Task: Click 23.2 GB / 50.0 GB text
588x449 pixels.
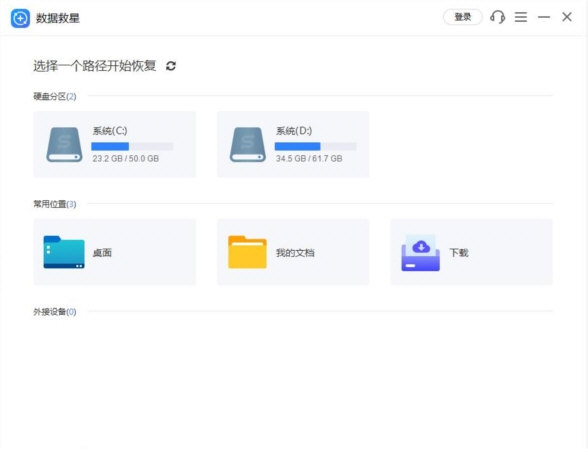Action: click(126, 159)
